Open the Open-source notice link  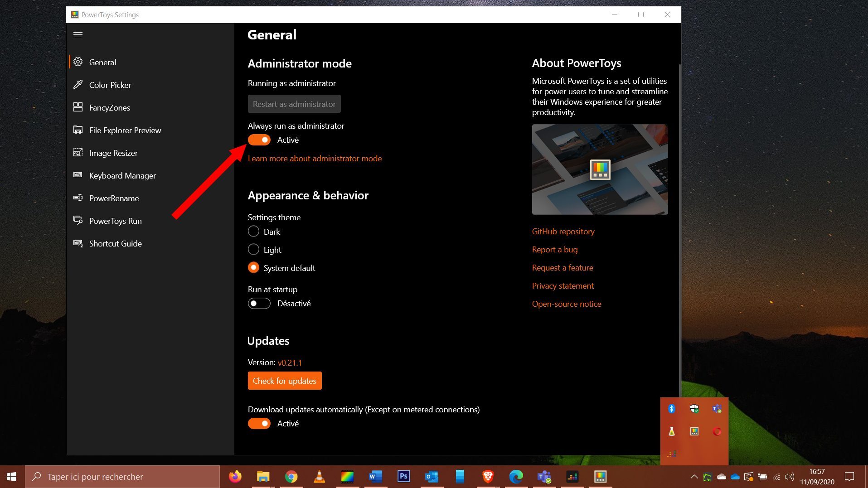(x=567, y=304)
